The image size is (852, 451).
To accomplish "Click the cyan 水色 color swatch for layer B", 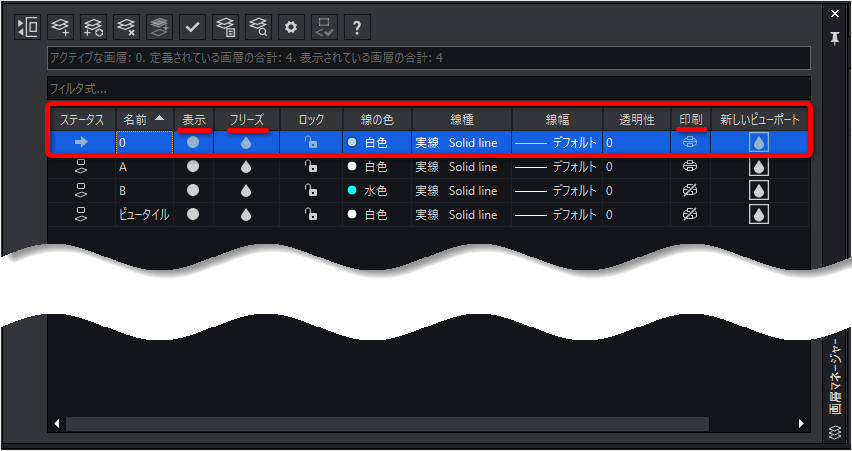I will (351, 190).
